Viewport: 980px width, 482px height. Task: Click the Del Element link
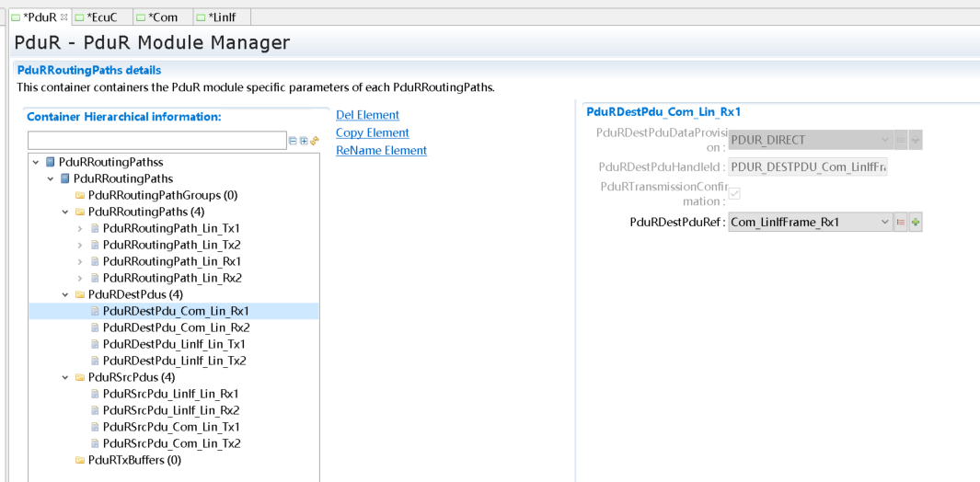pos(367,115)
